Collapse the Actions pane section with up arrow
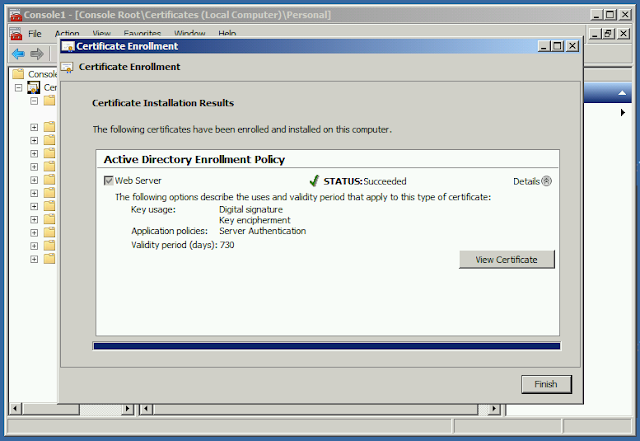 pos(622,93)
